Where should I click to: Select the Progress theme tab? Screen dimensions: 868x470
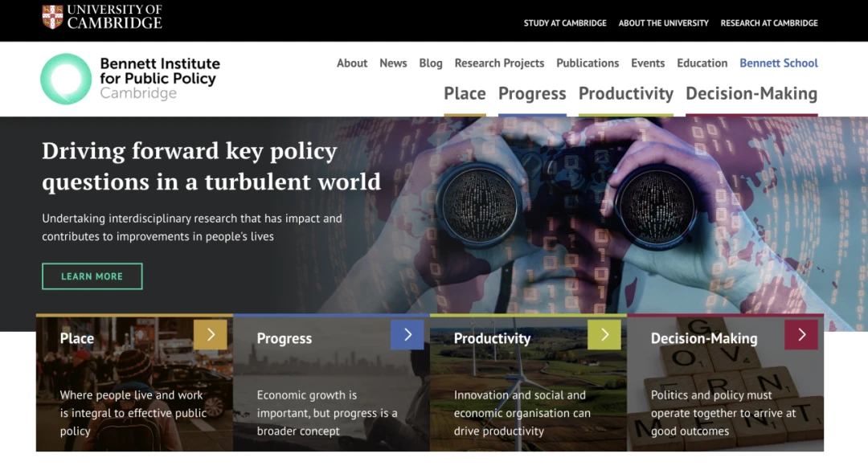point(532,93)
